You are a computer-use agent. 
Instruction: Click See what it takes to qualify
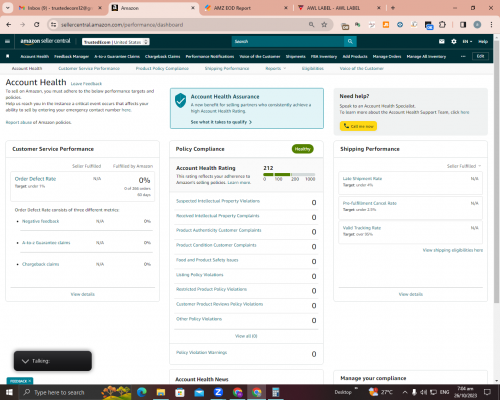pyautogui.click(x=221, y=122)
